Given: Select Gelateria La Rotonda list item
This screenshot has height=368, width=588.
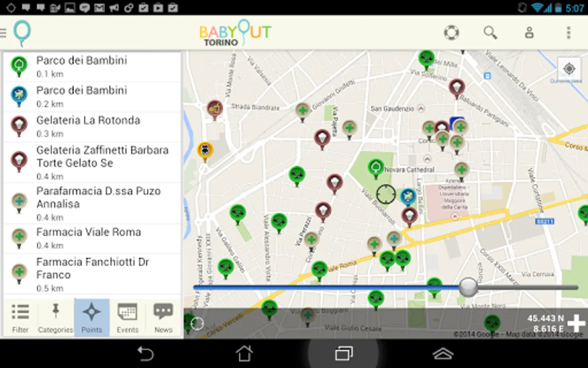Looking at the screenshot, I should 92,127.
